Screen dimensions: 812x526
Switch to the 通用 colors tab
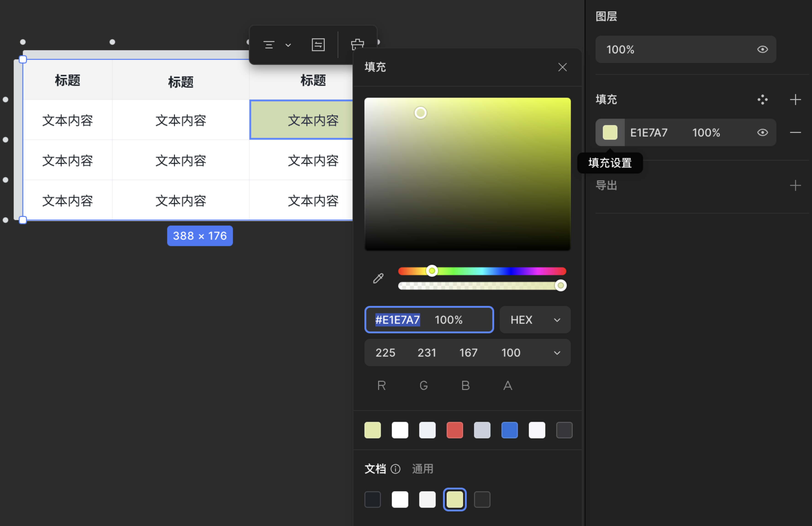coord(422,469)
